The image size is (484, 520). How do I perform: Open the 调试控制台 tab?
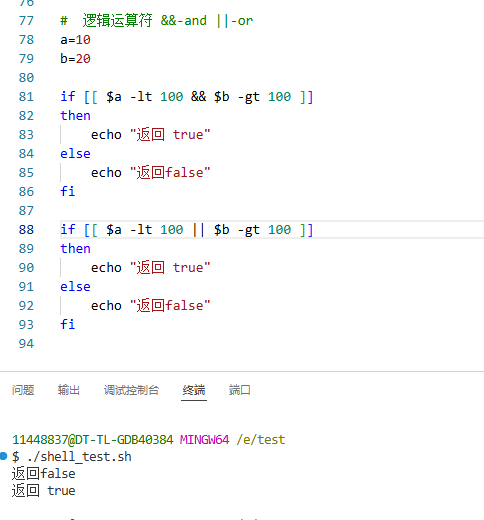point(131,390)
